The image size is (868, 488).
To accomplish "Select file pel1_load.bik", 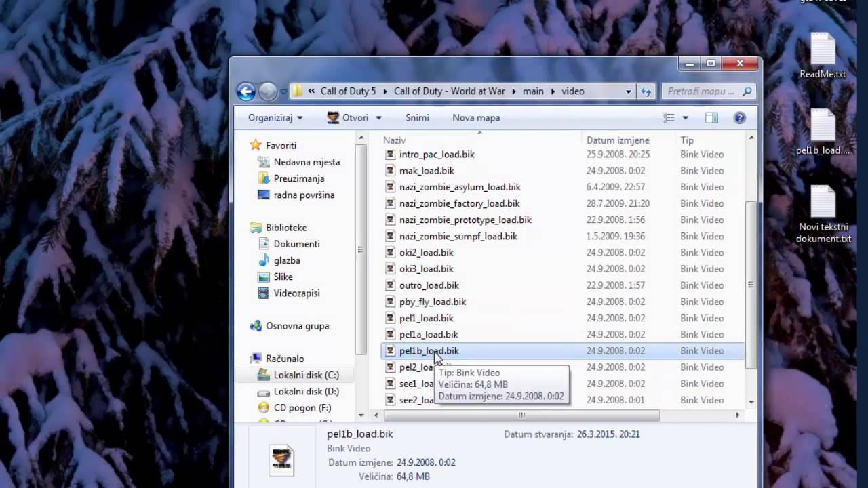I will click(x=426, y=319).
